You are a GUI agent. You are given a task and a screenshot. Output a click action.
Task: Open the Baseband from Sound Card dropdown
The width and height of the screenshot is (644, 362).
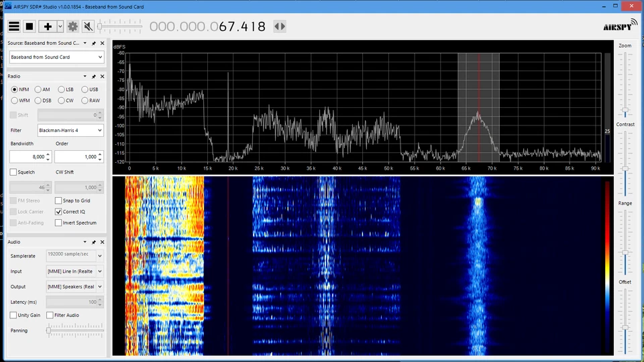56,57
